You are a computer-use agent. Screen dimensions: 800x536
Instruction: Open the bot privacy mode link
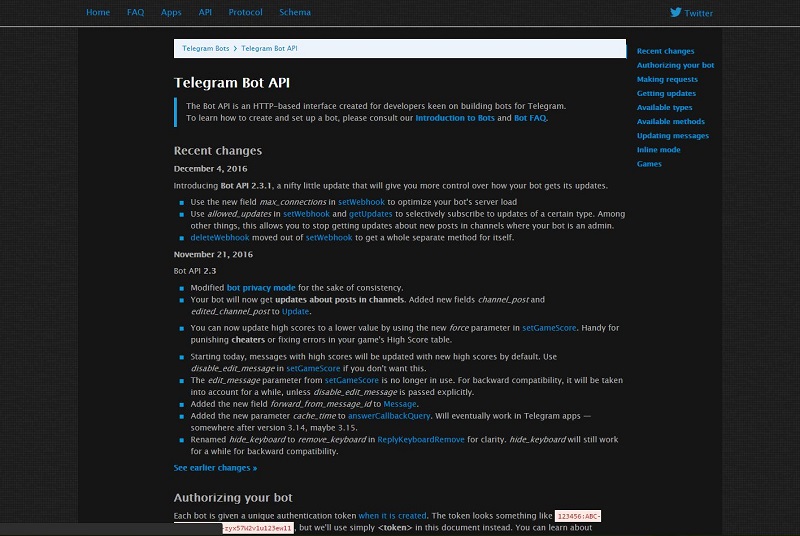(x=261, y=288)
